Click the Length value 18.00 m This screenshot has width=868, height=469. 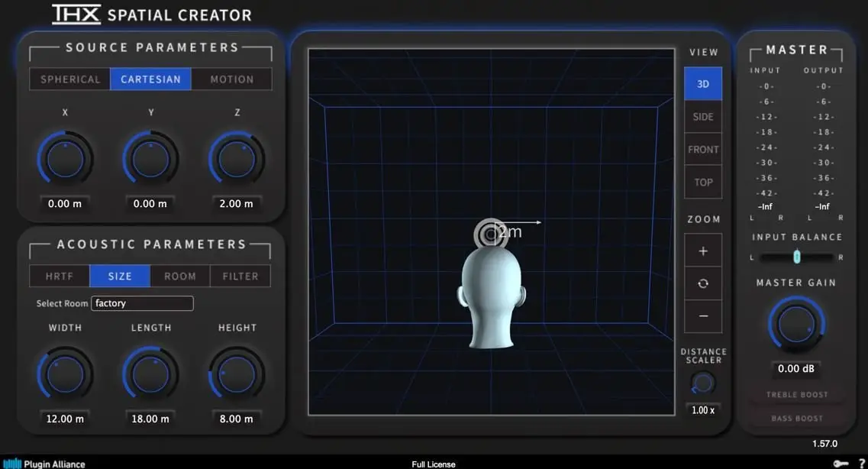pos(150,419)
